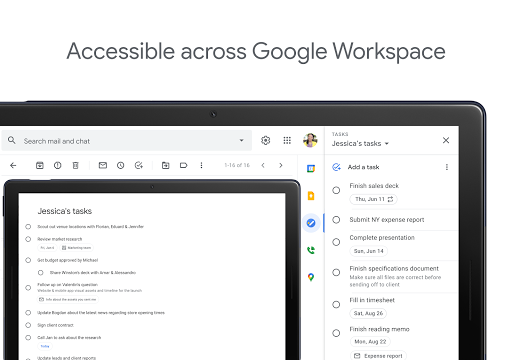
Task: Open Google Maps in side panel
Action: coord(311,277)
